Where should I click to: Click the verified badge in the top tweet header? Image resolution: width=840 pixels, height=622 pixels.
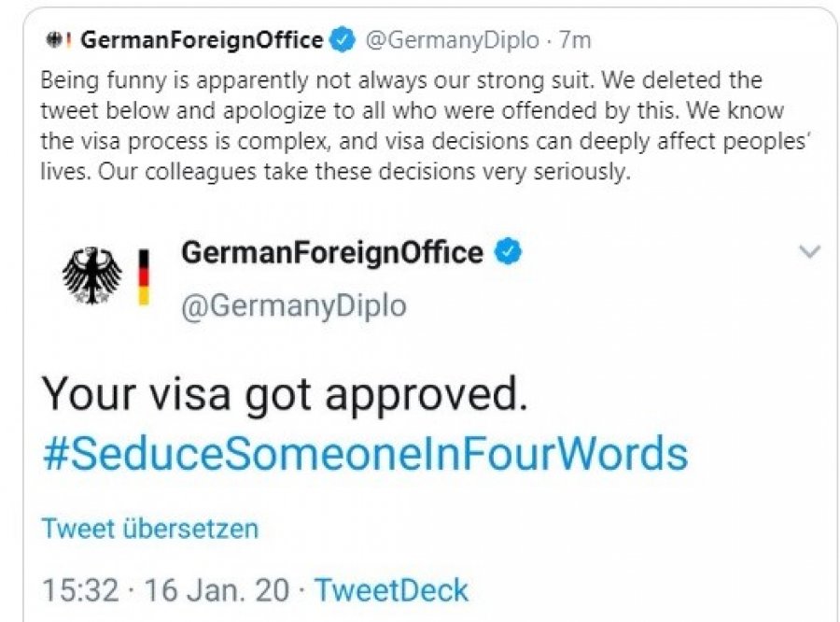point(343,40)
